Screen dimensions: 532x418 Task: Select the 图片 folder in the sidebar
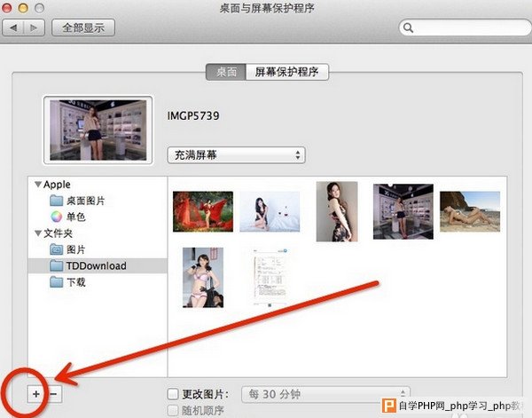pos(67,249)
